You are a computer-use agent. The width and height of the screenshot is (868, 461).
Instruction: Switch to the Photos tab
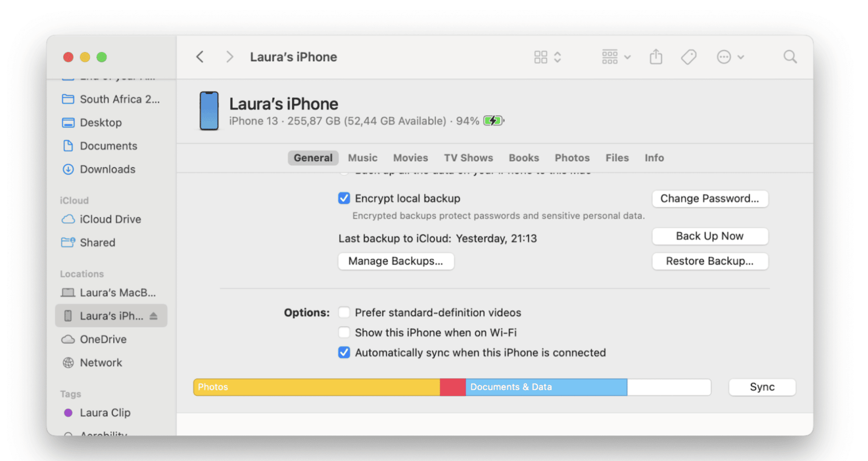(572, 158)
